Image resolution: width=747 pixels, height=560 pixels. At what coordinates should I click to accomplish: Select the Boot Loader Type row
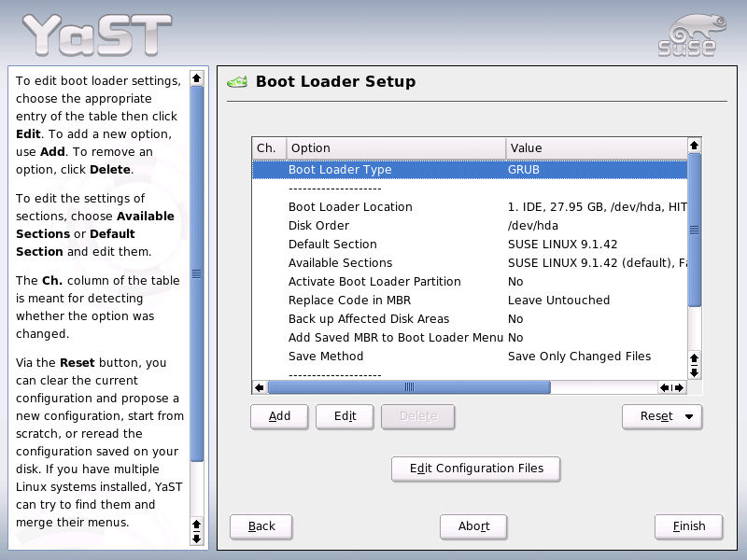coord(470,170)
